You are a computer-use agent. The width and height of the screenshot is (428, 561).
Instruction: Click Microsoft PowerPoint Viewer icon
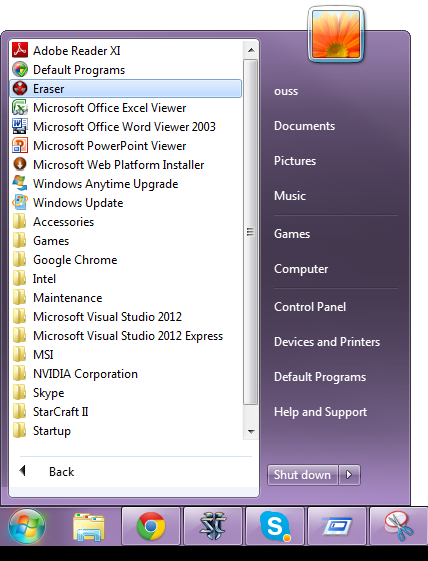pos(20,145)
